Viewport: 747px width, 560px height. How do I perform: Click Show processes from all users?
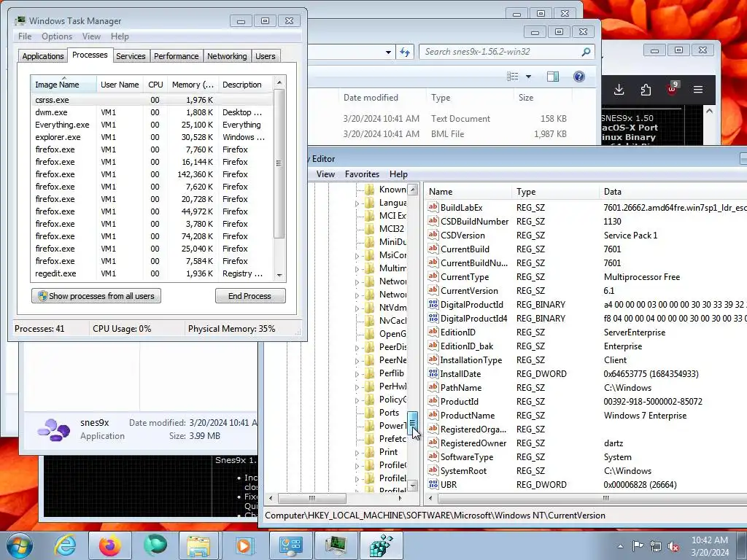point(96,296)
